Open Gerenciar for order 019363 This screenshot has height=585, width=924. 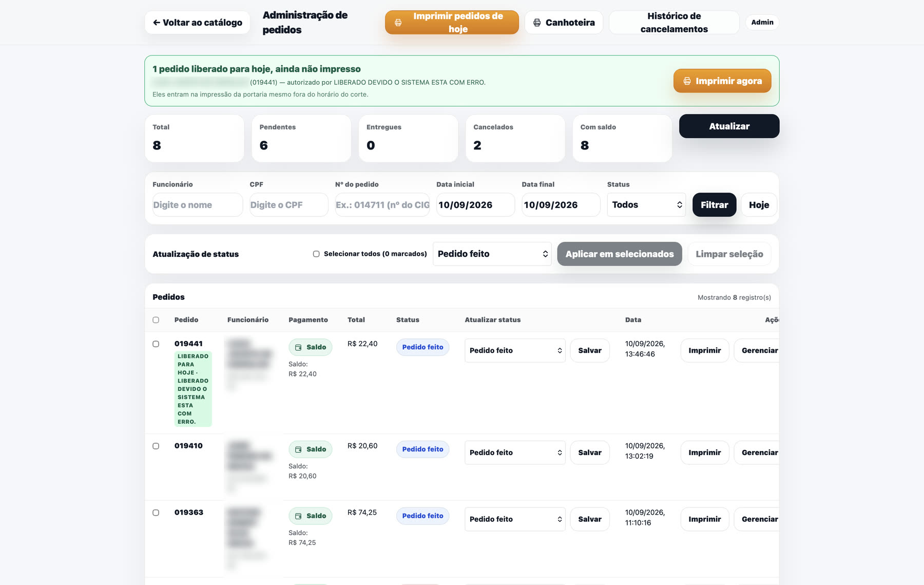757,519
